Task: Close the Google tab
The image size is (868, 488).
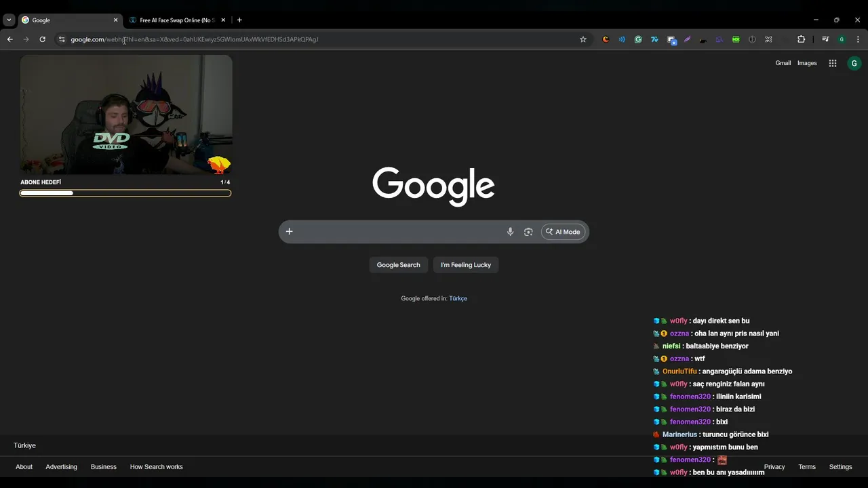Action: pos(115,20)
